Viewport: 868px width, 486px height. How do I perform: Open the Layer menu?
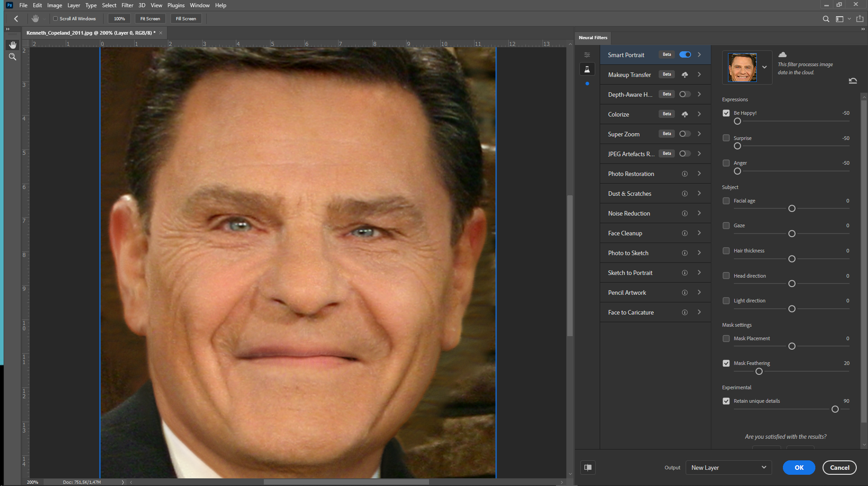point(73,5)
